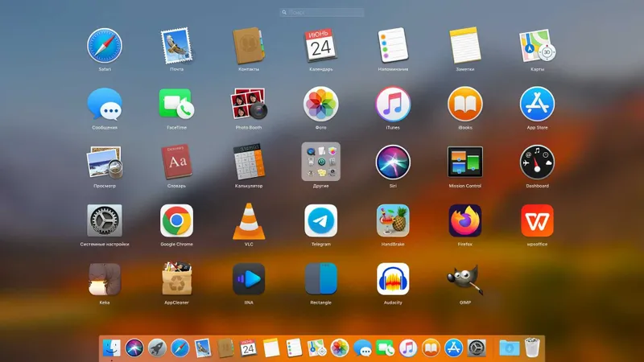Open the wpsoffice application

(x=537, y=220)
